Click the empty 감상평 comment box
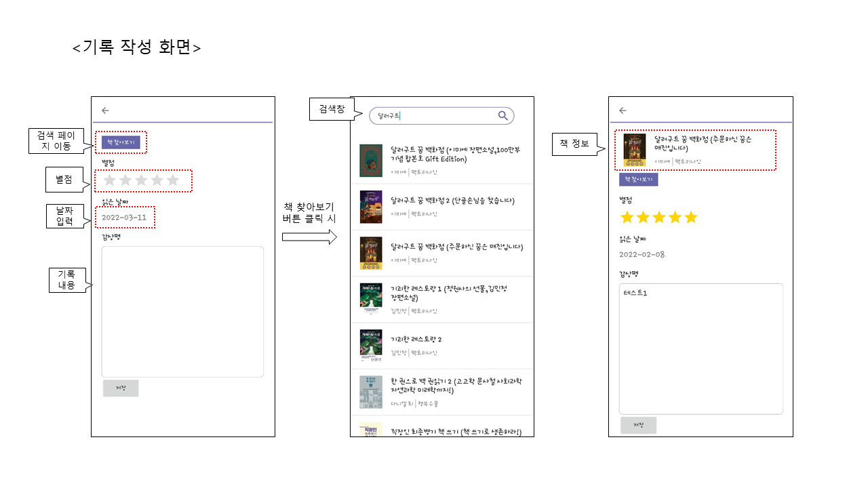The image size is (868, 488). (182, 311)
